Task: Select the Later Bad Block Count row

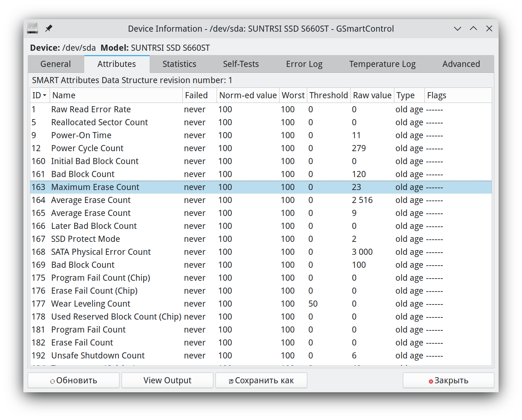Action: coord(261,226)
